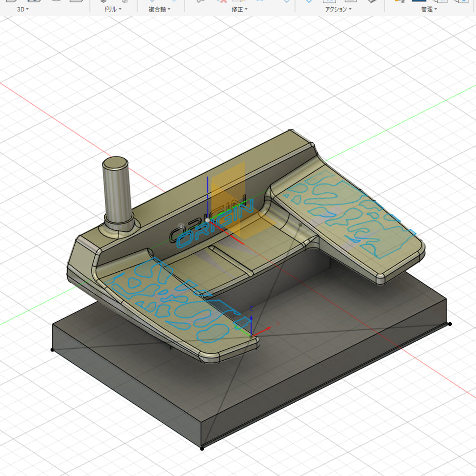Select the blue ORIGIN text sketch on the model
The height and width of the screenshot is (476, 476).
[x=215, y=223]
